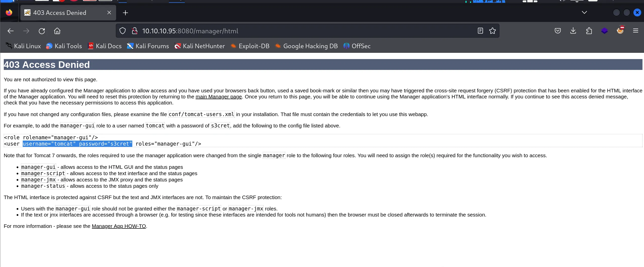This screenshot has height=267, width=644.
Task: Show the Downloads panel
Action: coord(573,31)
